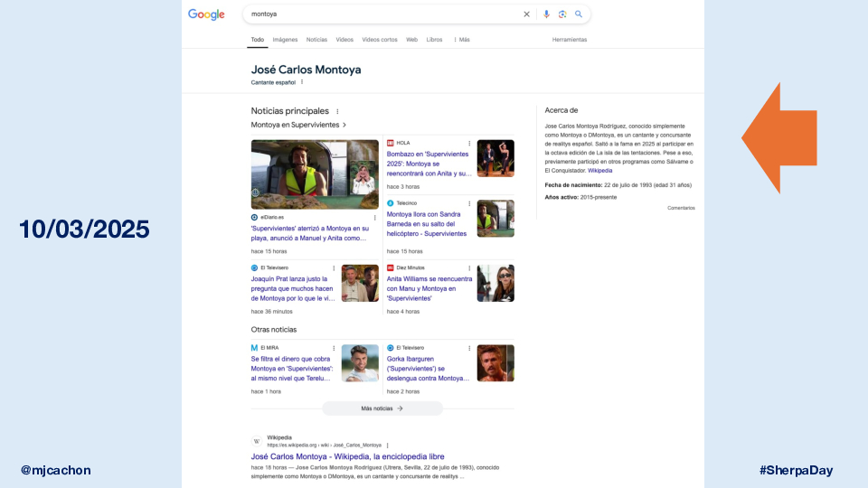This screenshot has height=488, width=868.
Task: Select the Todo tab
Action: (x=258, y=40)
